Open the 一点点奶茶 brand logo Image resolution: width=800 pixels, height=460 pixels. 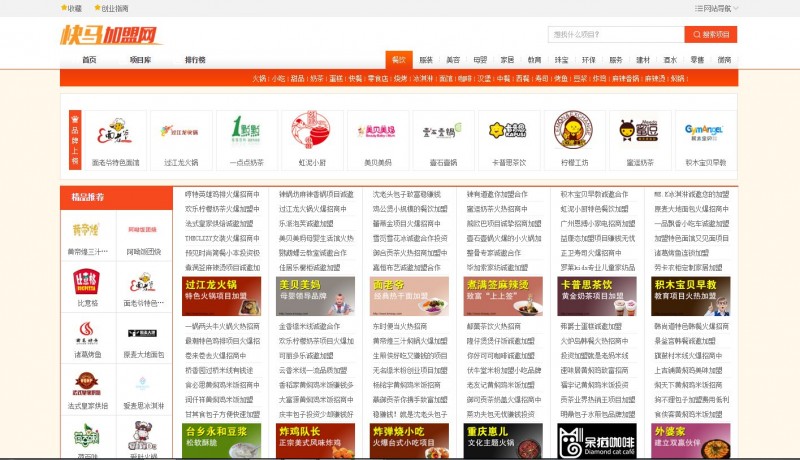pyautogui.click(x=246, y=131)
